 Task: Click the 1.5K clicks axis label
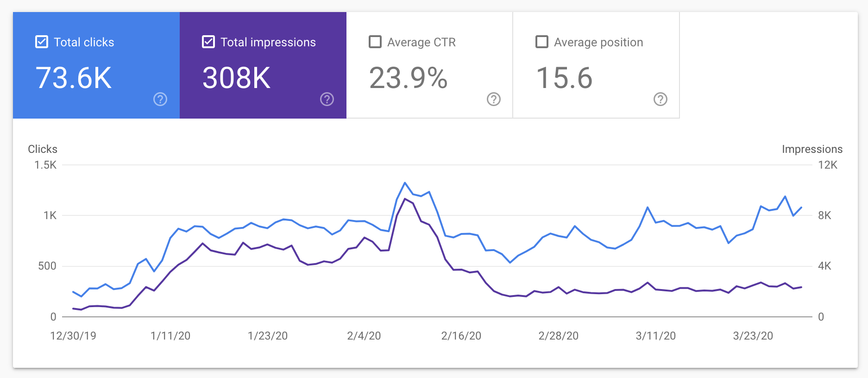click(x=45, y=165)
